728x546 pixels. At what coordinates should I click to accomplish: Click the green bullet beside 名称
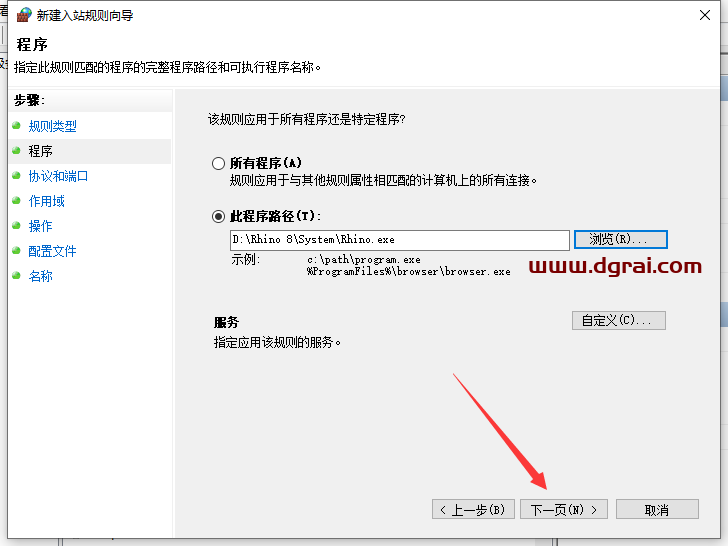point(17,276)
